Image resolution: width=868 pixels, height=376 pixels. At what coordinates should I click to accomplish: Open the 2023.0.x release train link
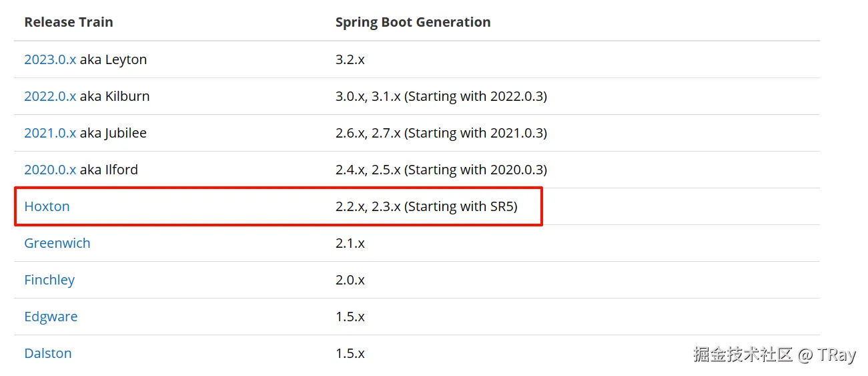click(50, 59)
